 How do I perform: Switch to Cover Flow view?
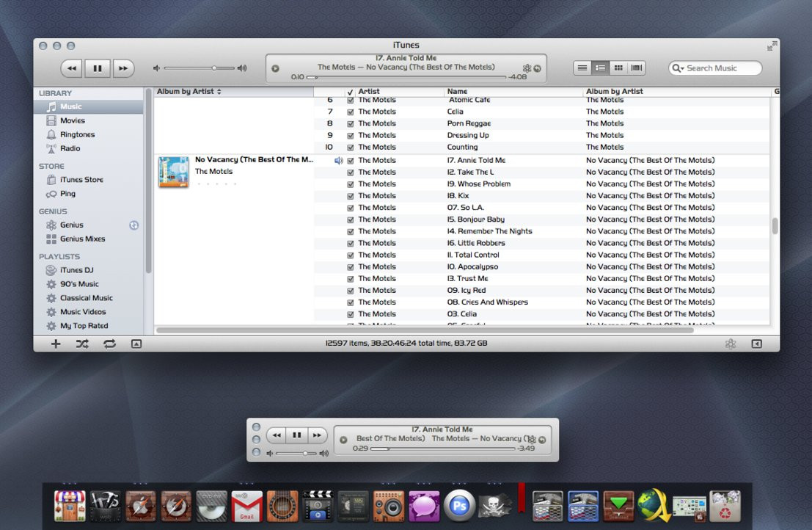[637, 68]
